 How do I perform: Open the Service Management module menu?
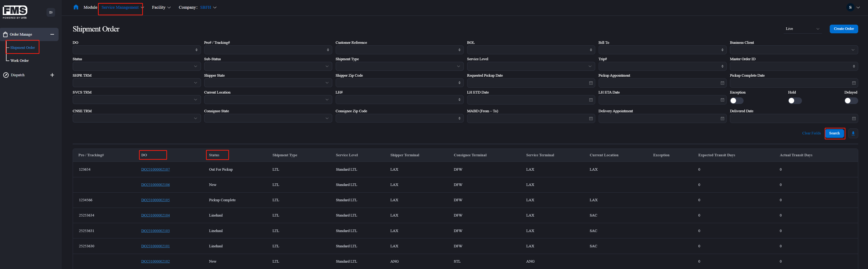121,7
